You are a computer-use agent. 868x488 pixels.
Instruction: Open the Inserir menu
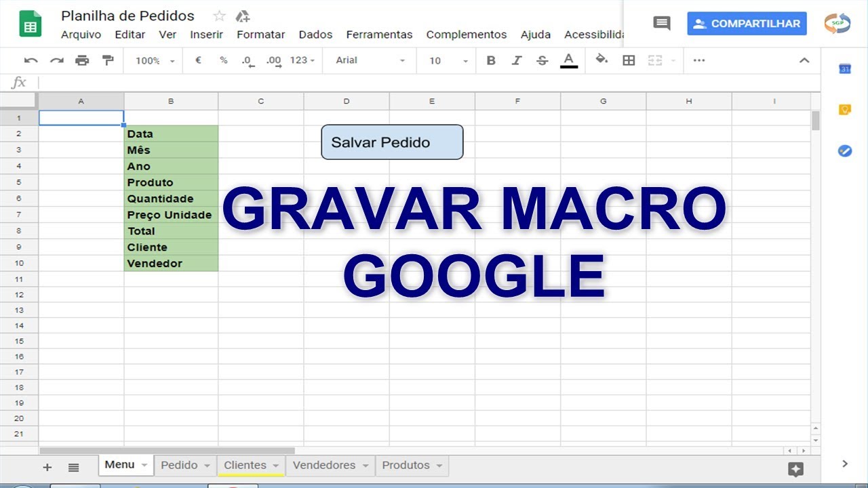[x=206, y=35]
